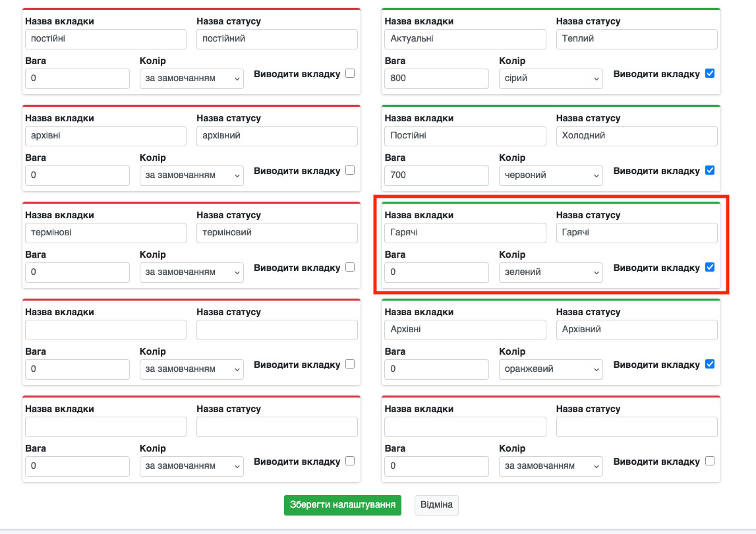Disable 'Виводити вкладку' for the 'Архівні' orange card

coord(709,364)
